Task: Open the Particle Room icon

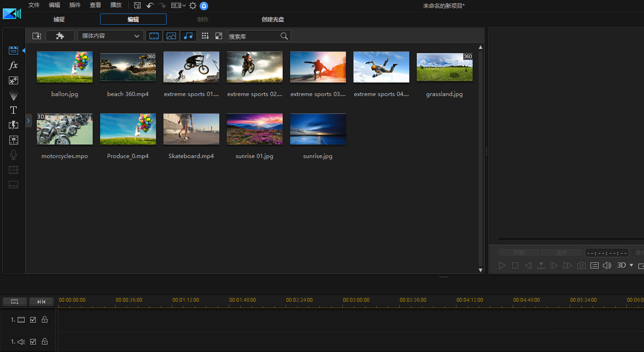Action: [14, 96]
